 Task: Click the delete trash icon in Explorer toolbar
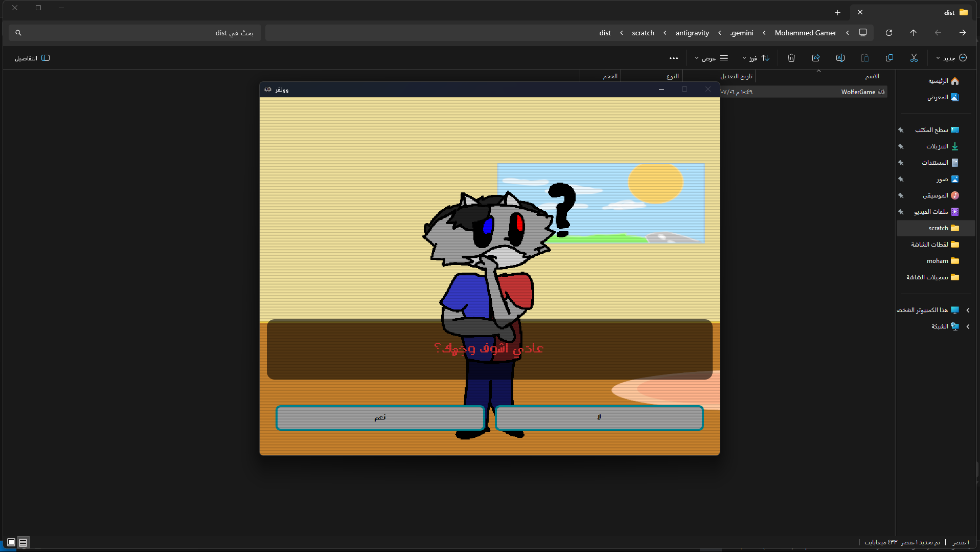click(791, 58)
